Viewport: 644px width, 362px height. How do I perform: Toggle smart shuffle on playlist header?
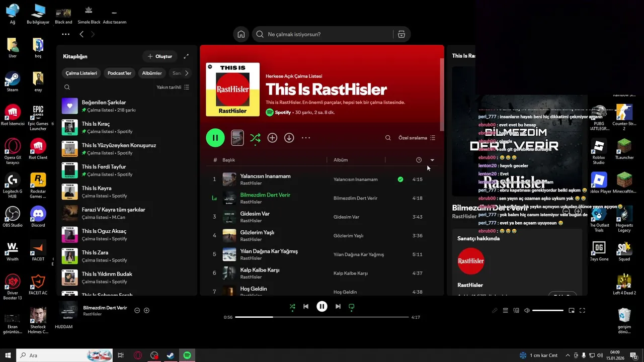coord(255,138)
